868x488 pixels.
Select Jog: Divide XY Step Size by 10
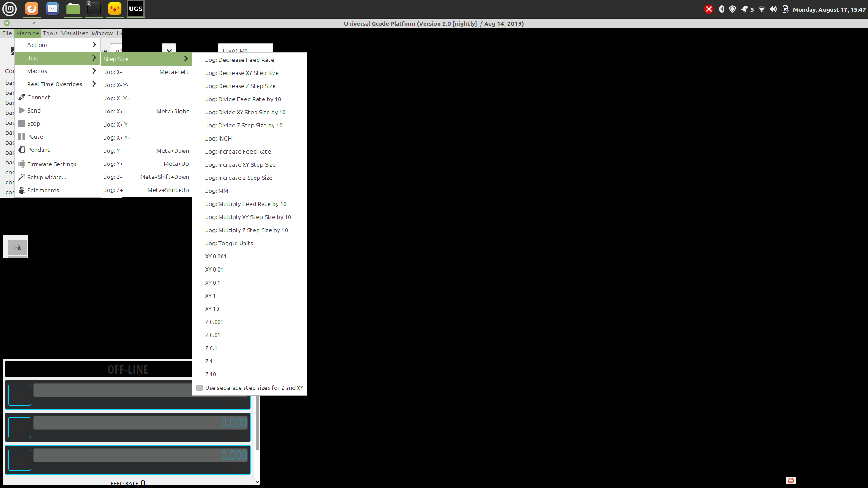click(249, 112)
